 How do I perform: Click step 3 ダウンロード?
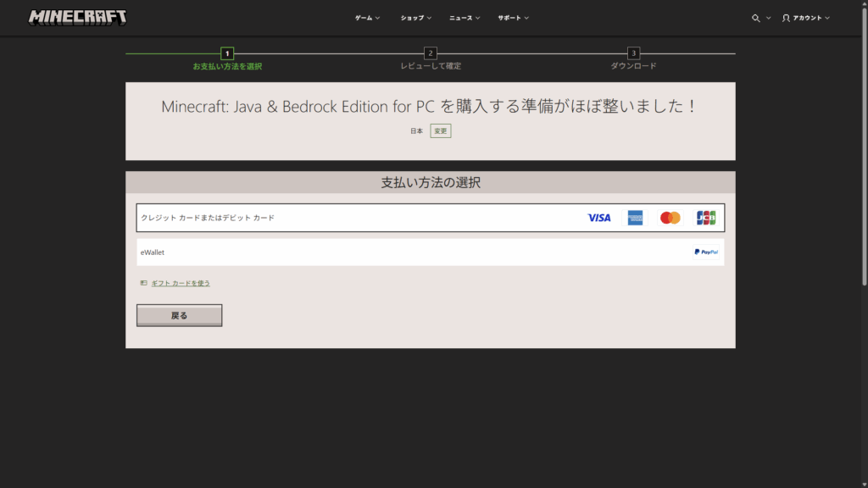[633, 59]
